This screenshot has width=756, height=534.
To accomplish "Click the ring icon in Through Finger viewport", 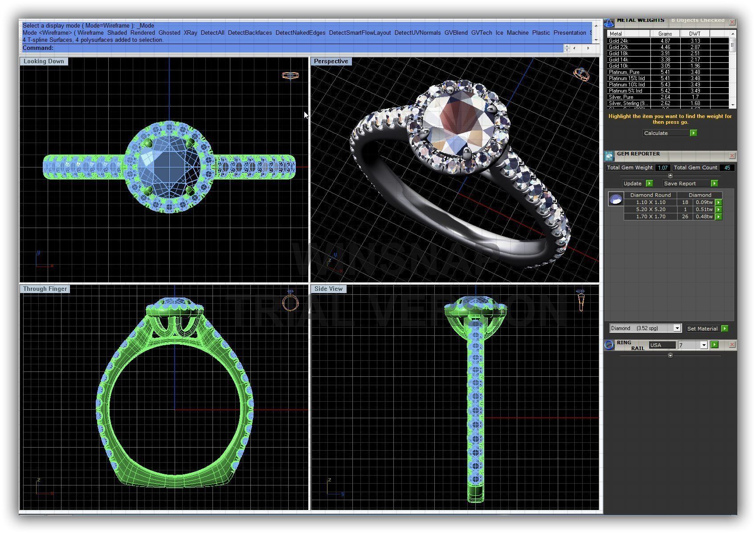I will [x=290, y=302].
